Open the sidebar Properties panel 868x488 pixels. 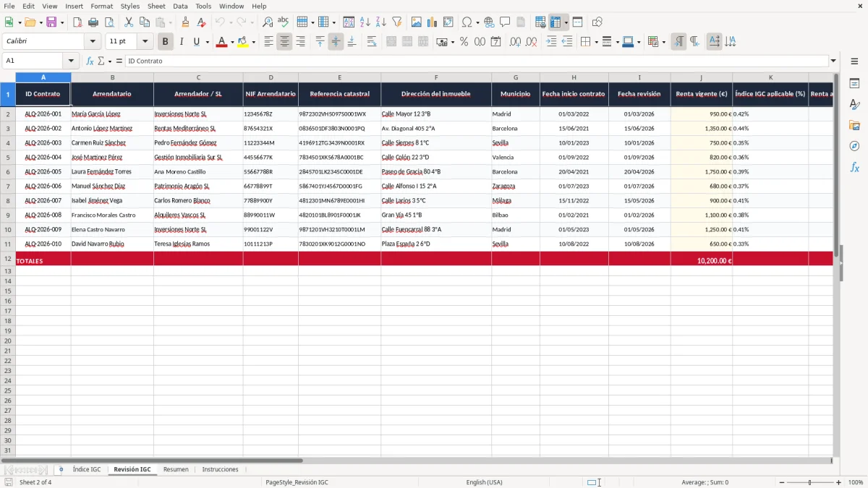(854, 84)
